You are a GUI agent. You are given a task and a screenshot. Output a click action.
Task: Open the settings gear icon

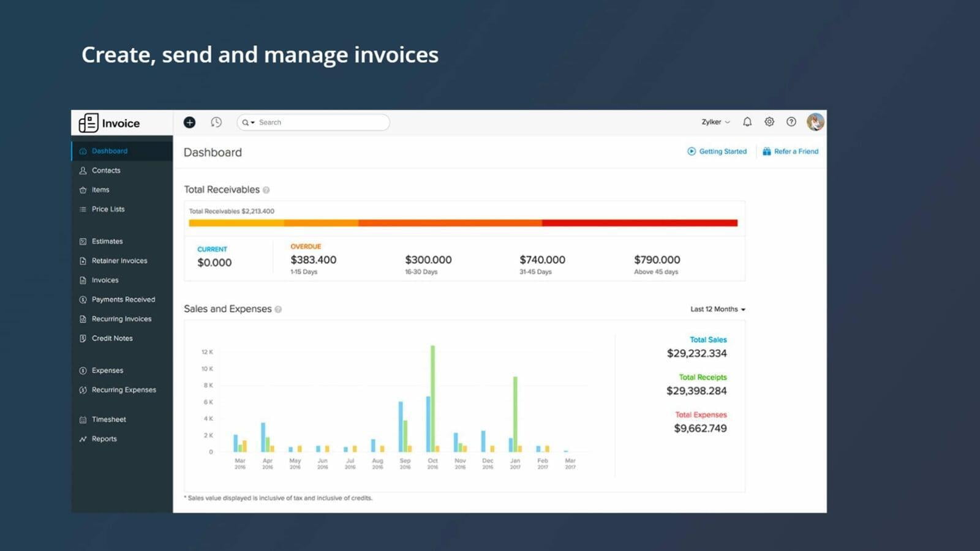[x=769, y=122]
